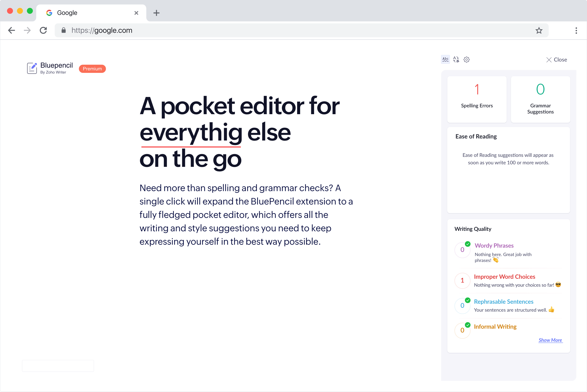Image resolution: width=587 pixels, height=392 pixels.
Task: Open browser three-dot menu
Action: (x=576, y=30)
